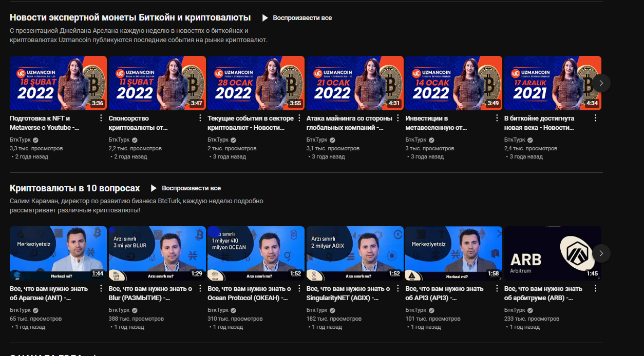Open the 17 Aralık 2021 Uzmancoin thumbnail
644x356 pixels.
553,83
